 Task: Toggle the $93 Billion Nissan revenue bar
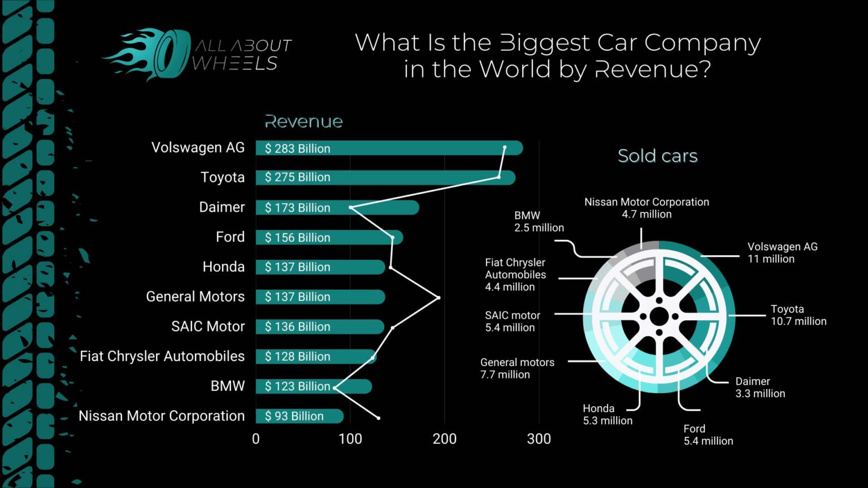click(x=300, y=416)
